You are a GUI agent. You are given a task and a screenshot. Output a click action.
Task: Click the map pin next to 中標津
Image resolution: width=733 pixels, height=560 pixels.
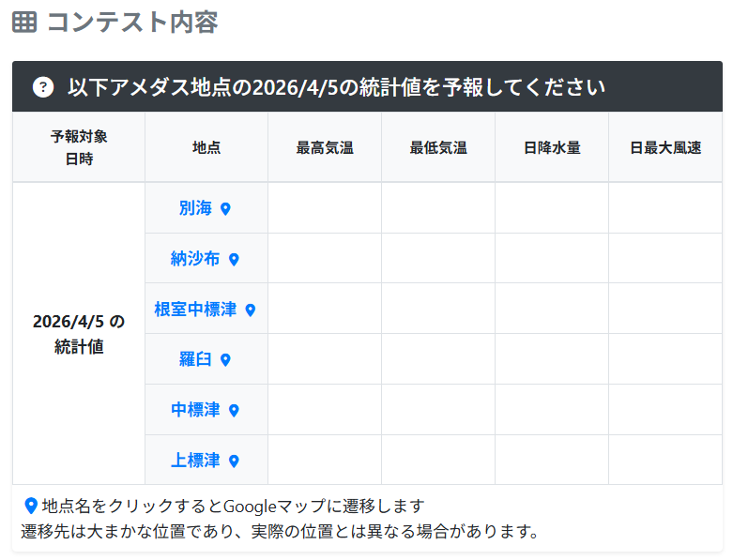pos(234,411)
